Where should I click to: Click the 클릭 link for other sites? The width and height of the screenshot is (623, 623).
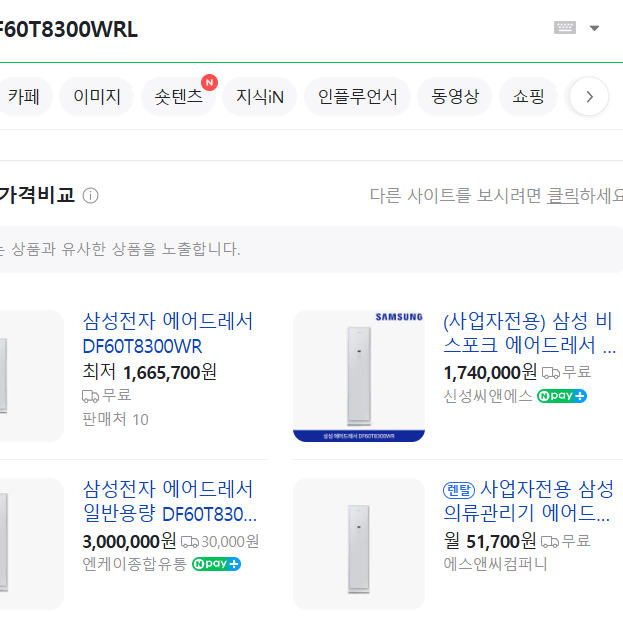click(x=563, y=195)
